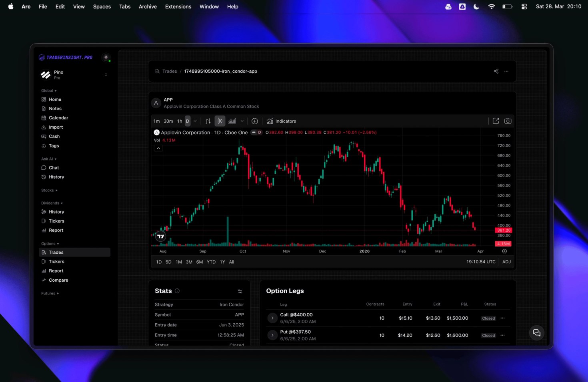Switch to Trades in the sidebar
The height and width of the screenshot is (382, 588).
[56, 252]
